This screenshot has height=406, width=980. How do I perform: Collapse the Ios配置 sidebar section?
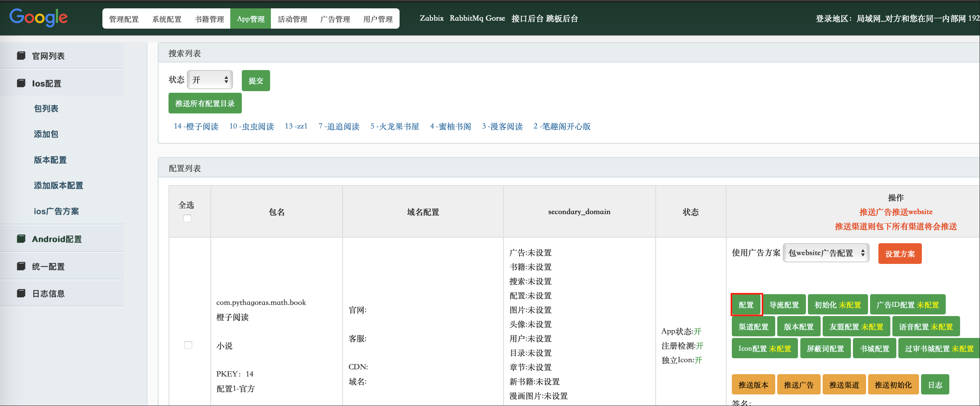(x=47, y=84)
